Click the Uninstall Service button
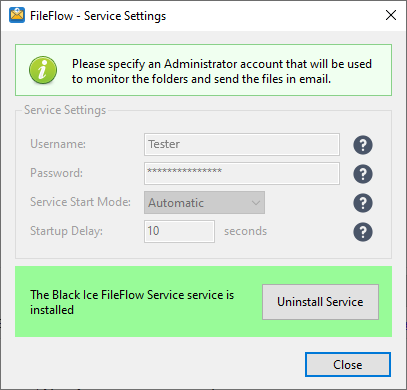Image resolution: width=407 pixels, height=390 pixels. (320, 302)
